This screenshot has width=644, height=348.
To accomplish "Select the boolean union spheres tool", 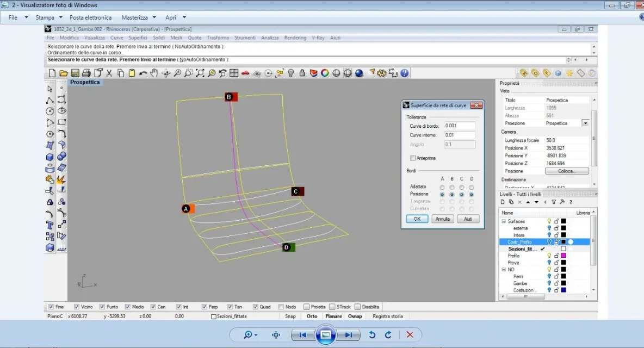I will click(61, 157).
